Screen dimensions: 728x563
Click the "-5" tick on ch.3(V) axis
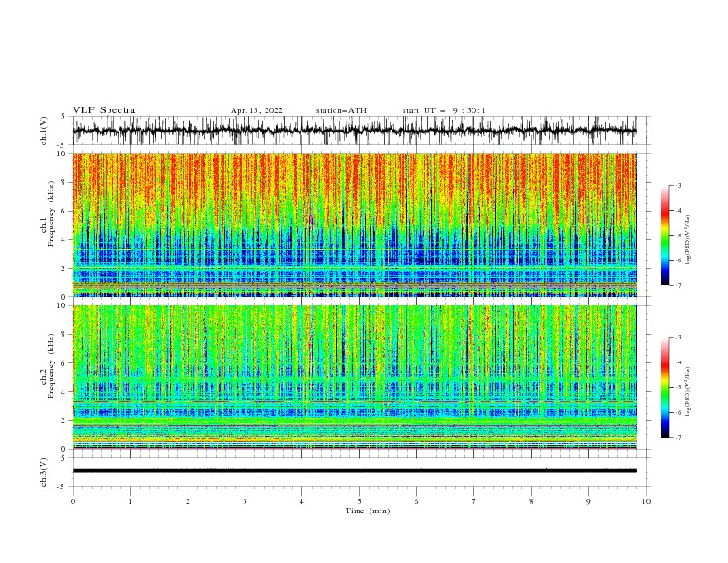coord(62,487)
